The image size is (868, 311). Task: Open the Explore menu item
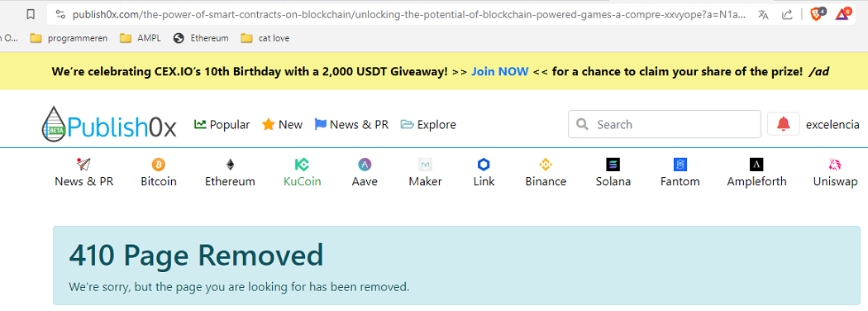pyautogui.click(x=428, y=125)
